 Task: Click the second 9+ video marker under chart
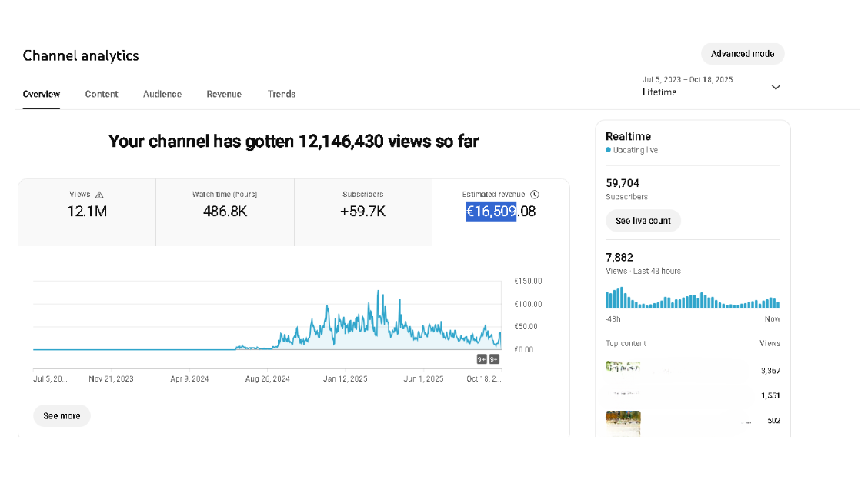(x=494, y=359)
